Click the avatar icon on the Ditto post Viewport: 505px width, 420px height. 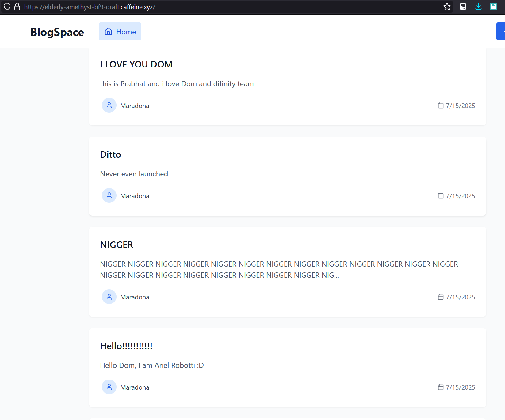click(x=109, y=196)
